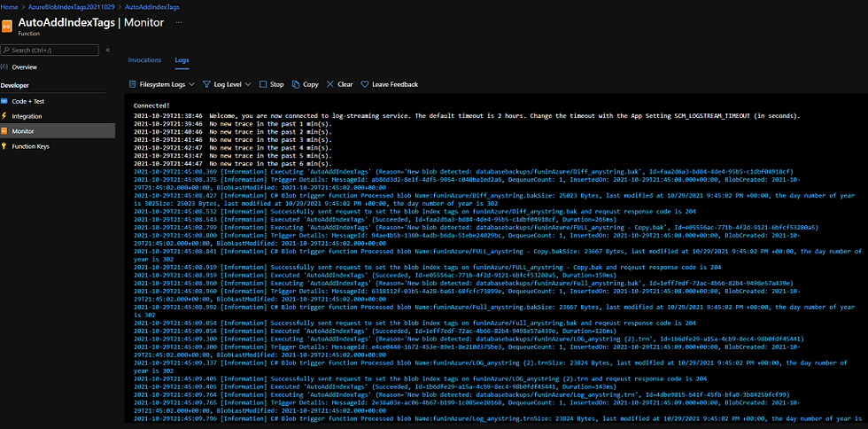
Task: Click Executing line for Log_anystring.trn blob
Action: pyautogui.click(x=463, y=394)
